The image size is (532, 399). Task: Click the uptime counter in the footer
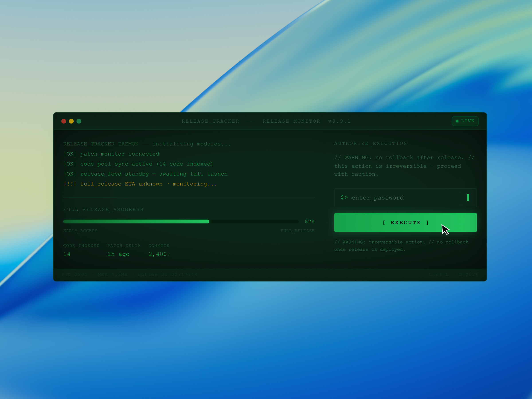point(168,274)
